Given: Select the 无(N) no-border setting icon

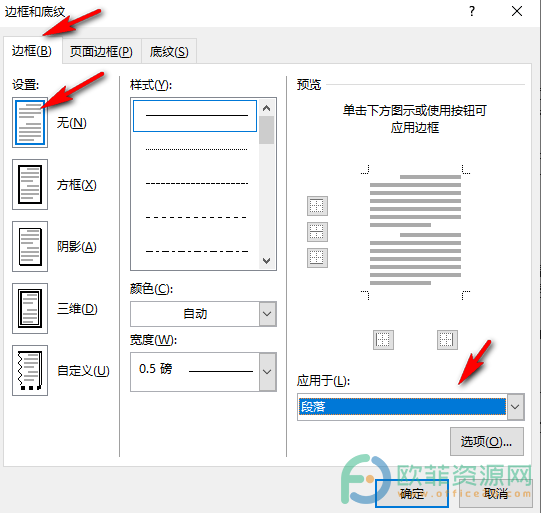Looking at the screenshot, I should [30, 122].
